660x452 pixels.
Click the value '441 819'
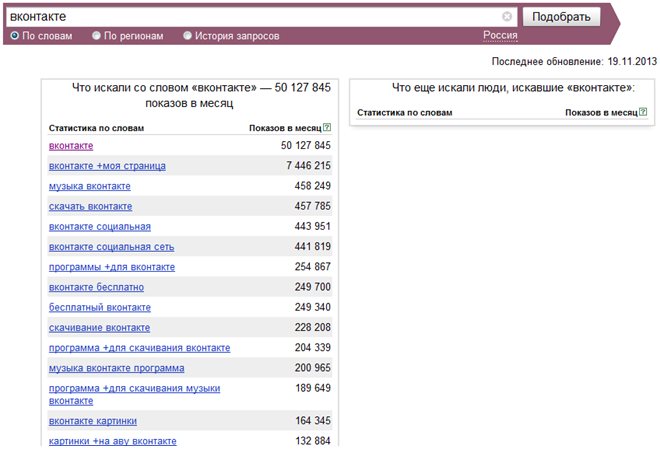coord(313,246)
